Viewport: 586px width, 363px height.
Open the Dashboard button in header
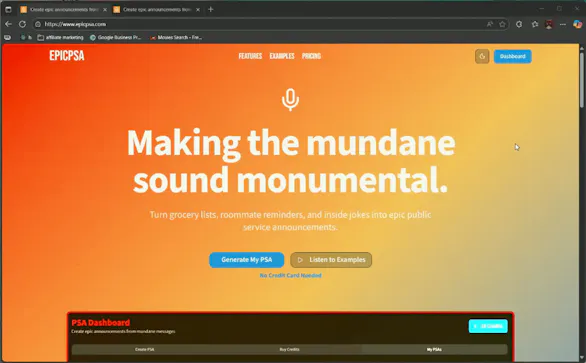coord(512,56)
